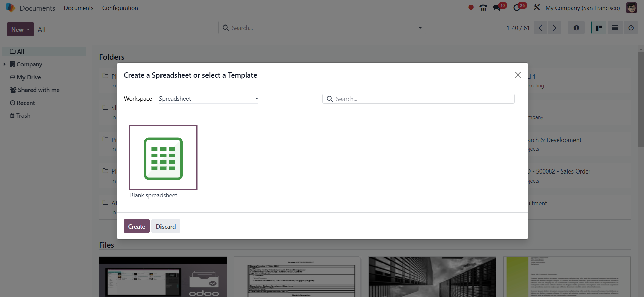Open the user avatar menu
Image resolution: width=644 pixels, height=297 pixels.
631,8
